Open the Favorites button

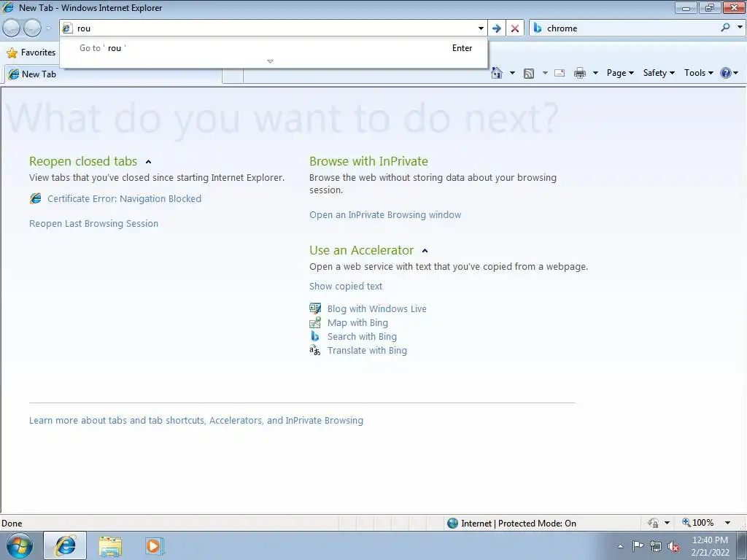pos(31,52)
